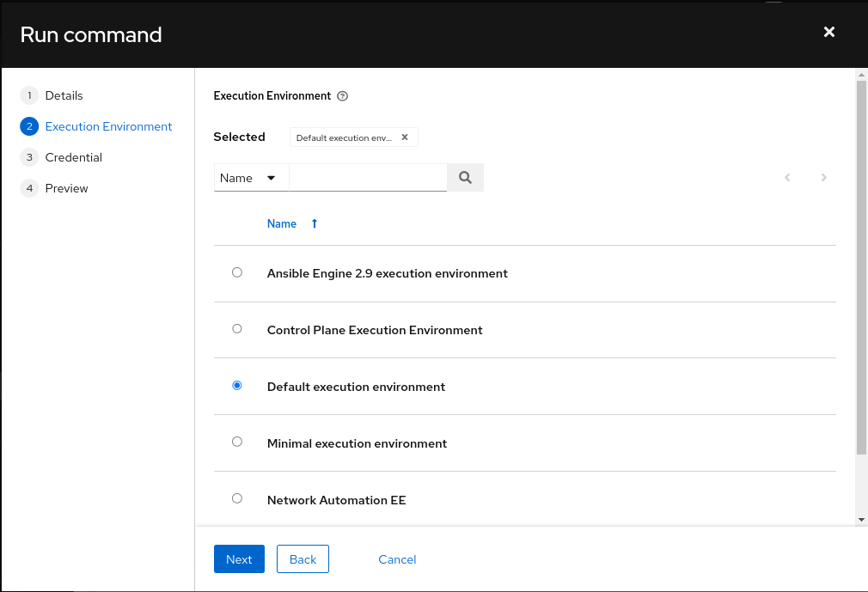Open the Name search filter dropdown
Image resolution: width=868 pixels, height=592 pixels.
coord(250,177)
